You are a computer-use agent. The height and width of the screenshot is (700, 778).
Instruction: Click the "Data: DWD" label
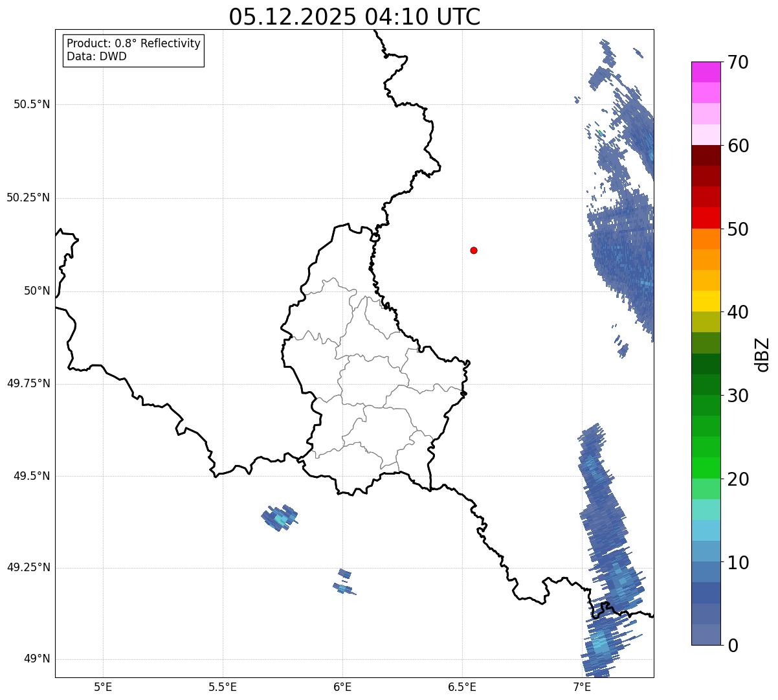click(x=96, y=56)
